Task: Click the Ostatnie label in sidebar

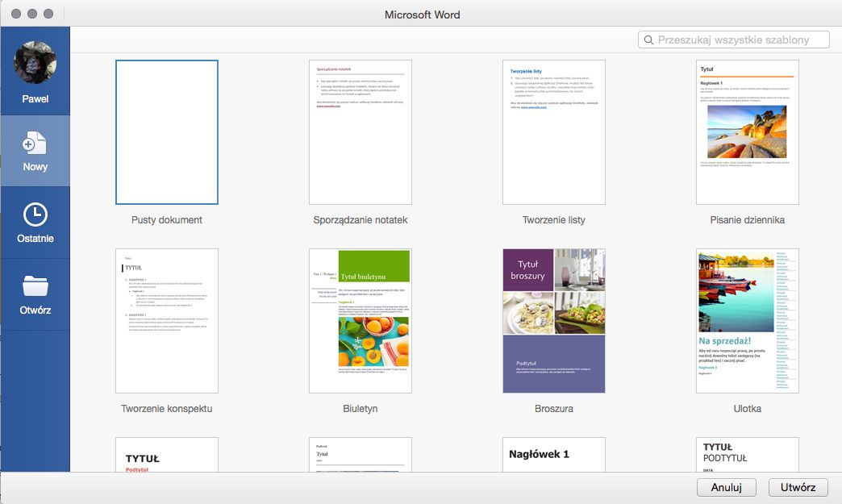Action: [35, 239]
